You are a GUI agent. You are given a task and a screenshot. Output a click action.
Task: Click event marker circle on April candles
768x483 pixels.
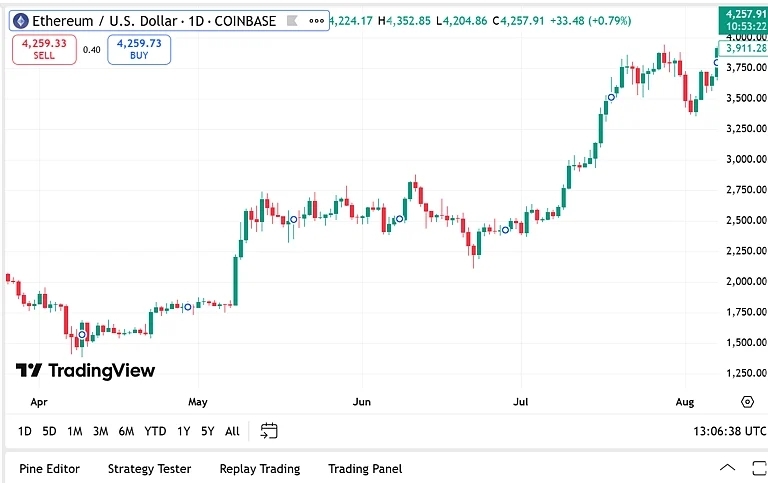pyautogui.click(x=82, y=335)
